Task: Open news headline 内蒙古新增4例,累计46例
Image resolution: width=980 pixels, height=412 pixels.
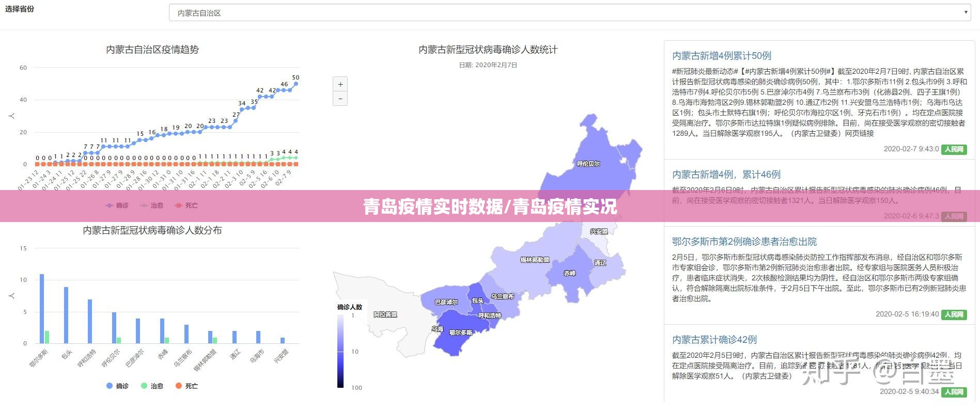Action: [x=726, y=175]
